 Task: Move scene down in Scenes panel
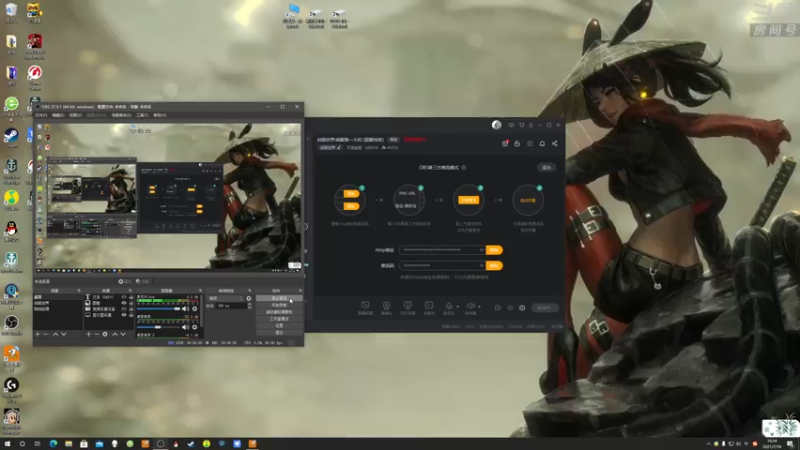point(64,334)
